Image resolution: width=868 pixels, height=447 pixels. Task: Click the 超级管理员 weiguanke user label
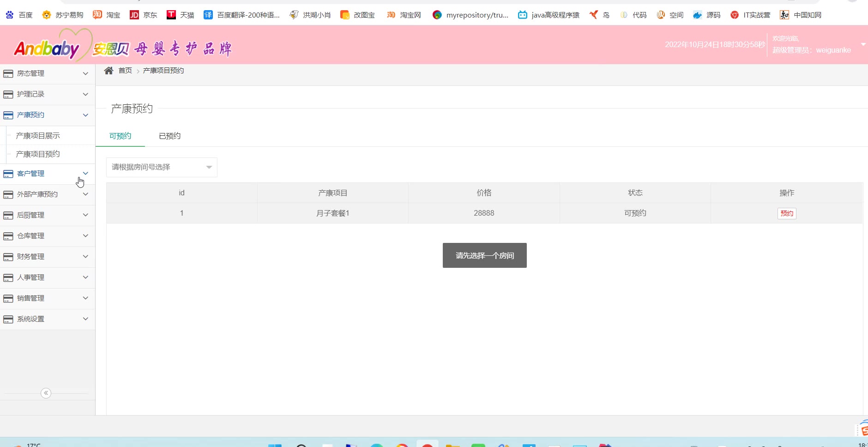point(812,50)
